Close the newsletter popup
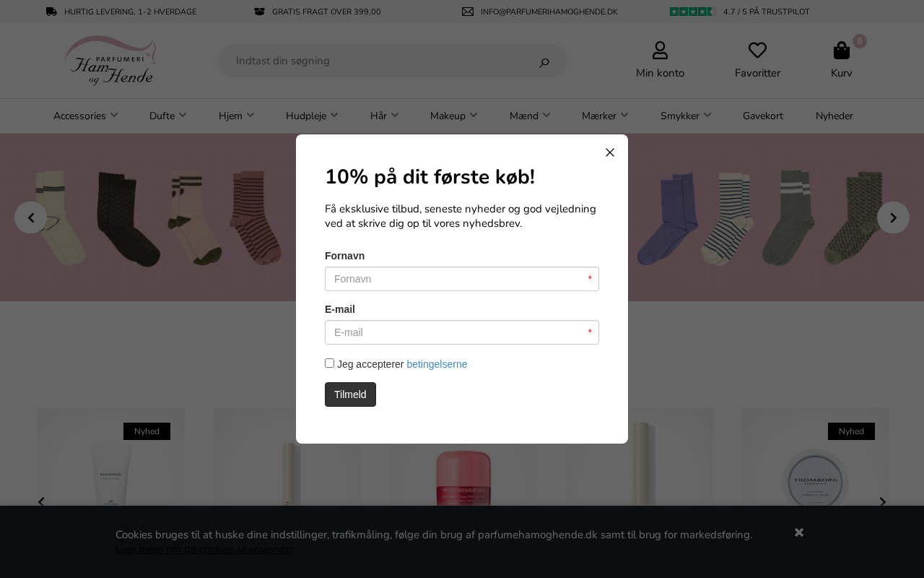The height and width of the screenshot is (578, 924). point(610,152)
